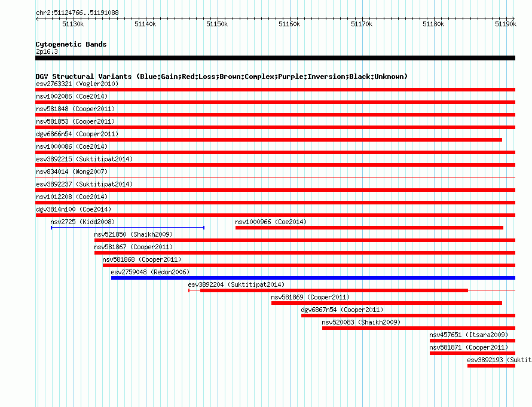Click the thick red esv3892204 loss bar
532x407 pixels.
click(x=334, y=290)
